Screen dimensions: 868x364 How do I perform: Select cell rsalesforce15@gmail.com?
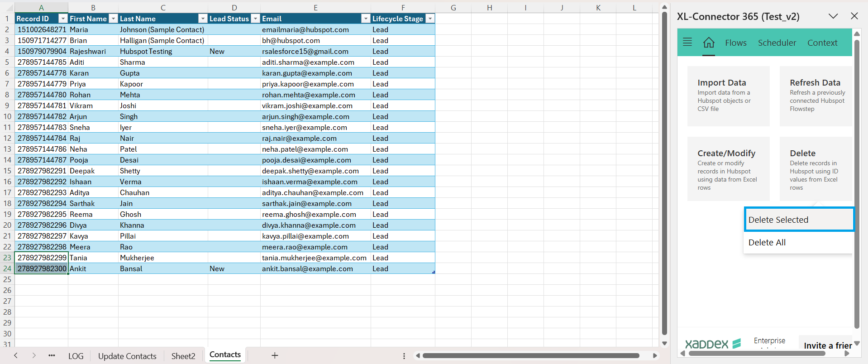point(315,51)
